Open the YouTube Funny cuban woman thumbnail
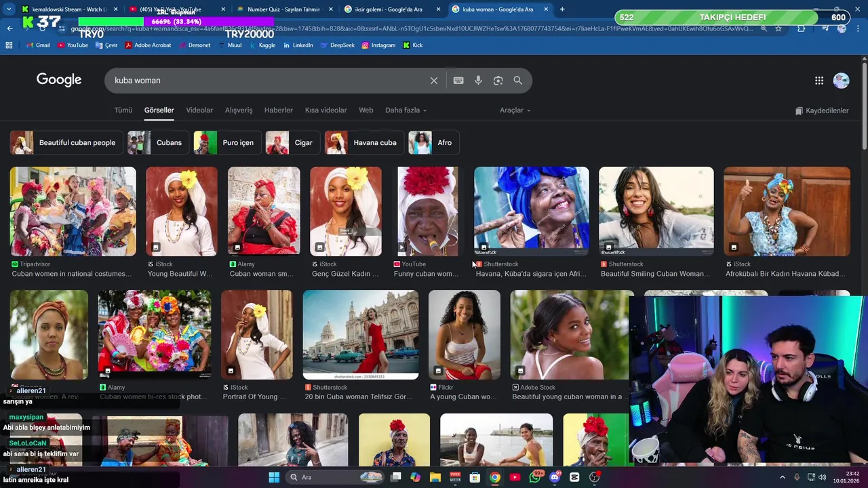Screen dimensions: 868x488 point(428,211)
